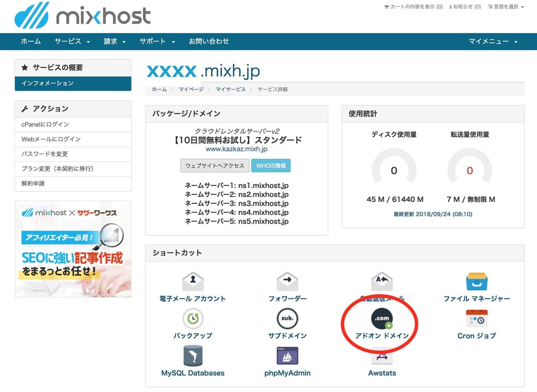Click the 最終更新 2018/09/24 (08:10) text

433,214
